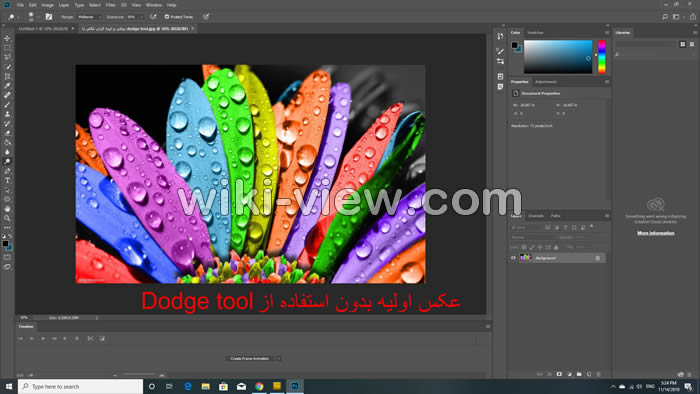This screenshot has width=700, height=394.
Task: Toggle lock position in Layers panel
Action: pos(540,247)
